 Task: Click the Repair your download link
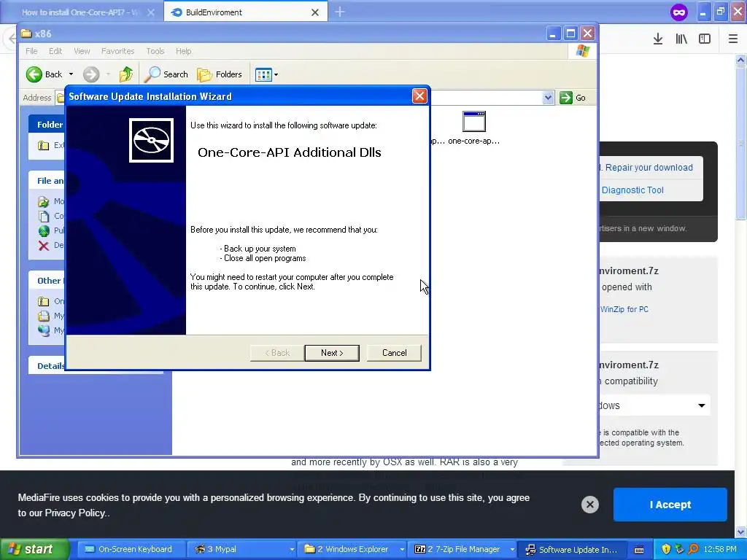coord(649,168)
